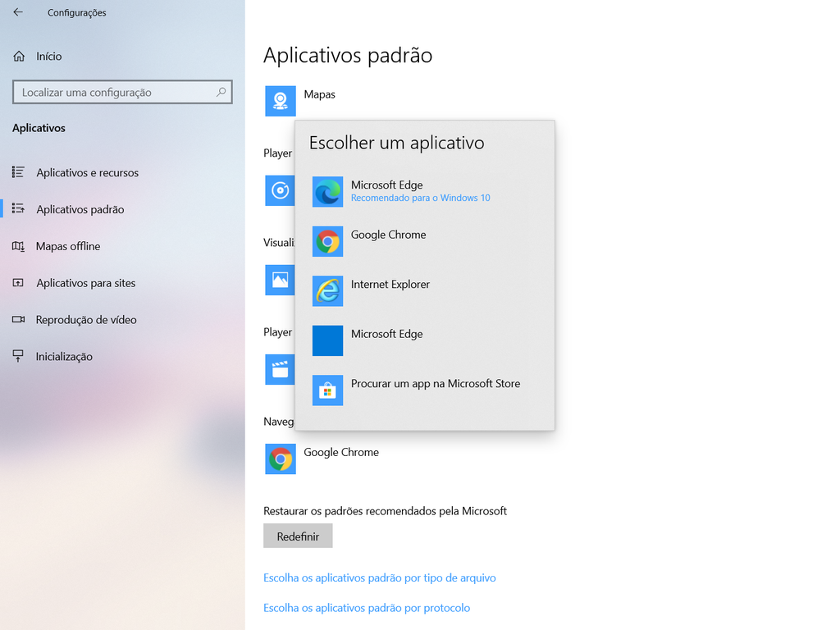Click the Redefinir button

[x=298, y=536]
